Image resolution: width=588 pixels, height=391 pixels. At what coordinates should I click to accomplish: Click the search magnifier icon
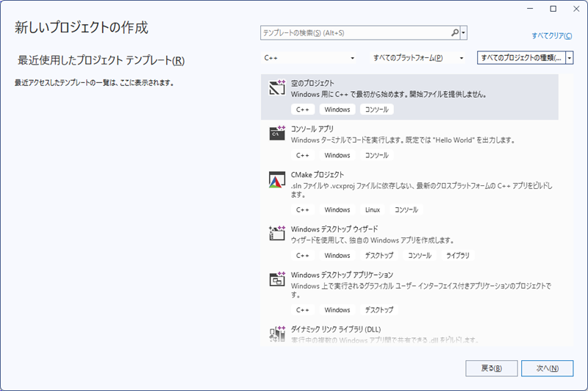pos(454,33)
